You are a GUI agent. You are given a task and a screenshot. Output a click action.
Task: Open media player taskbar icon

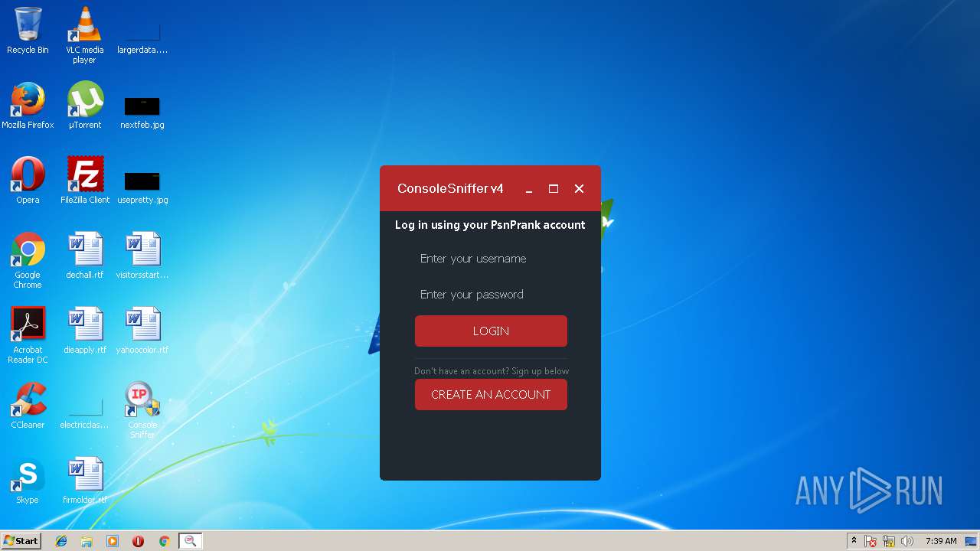pyautogui.click(x=113, y=541)
